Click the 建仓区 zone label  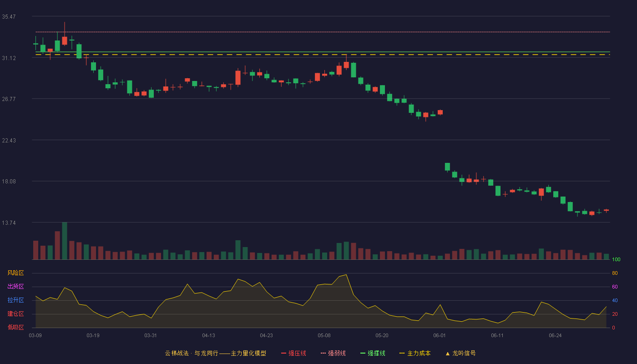point(15,314)
